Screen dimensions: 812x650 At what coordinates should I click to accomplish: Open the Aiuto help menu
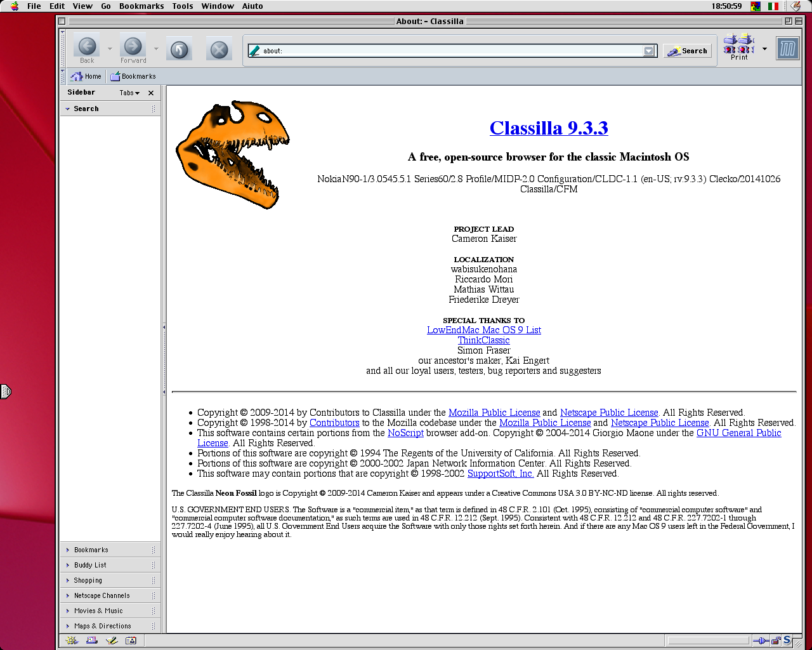point(252,6)
